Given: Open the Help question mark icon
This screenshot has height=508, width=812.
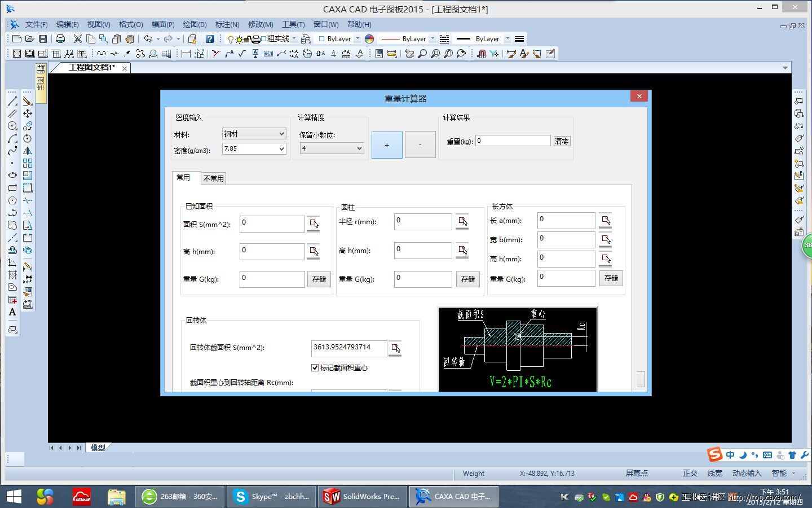Looking at the screenshot, I should pos(210,39).
